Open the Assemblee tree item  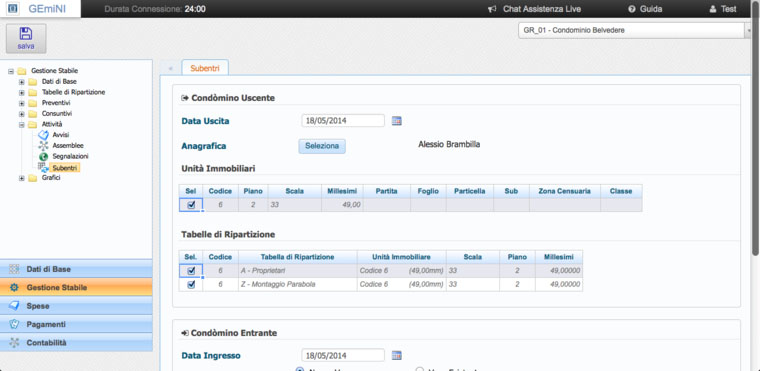click(x=68, y=145)
